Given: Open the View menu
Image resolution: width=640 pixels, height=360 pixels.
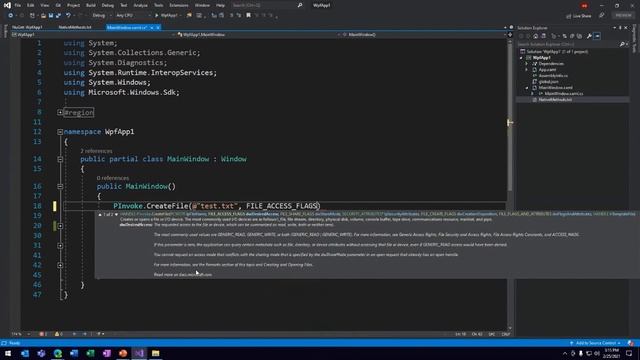Looking at the screenshot, I should (44, 5).
